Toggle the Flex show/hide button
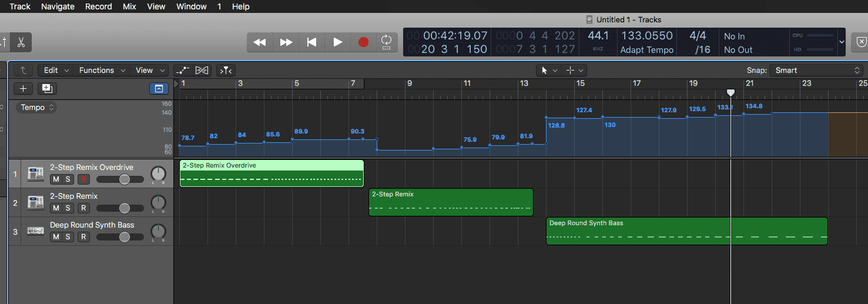This screenshot has width=868, height=304. 202,71
